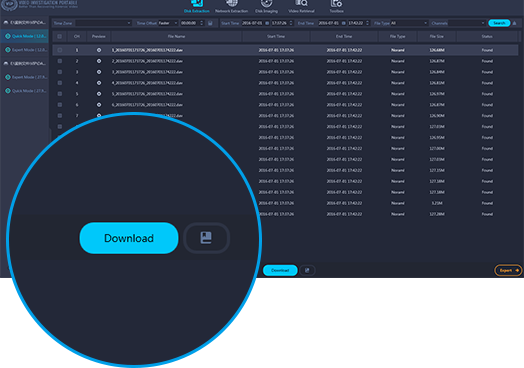Select file name starting with 3_2016
Image resolution: width=524 pixels, height=368 pixels.
(147, 72)
